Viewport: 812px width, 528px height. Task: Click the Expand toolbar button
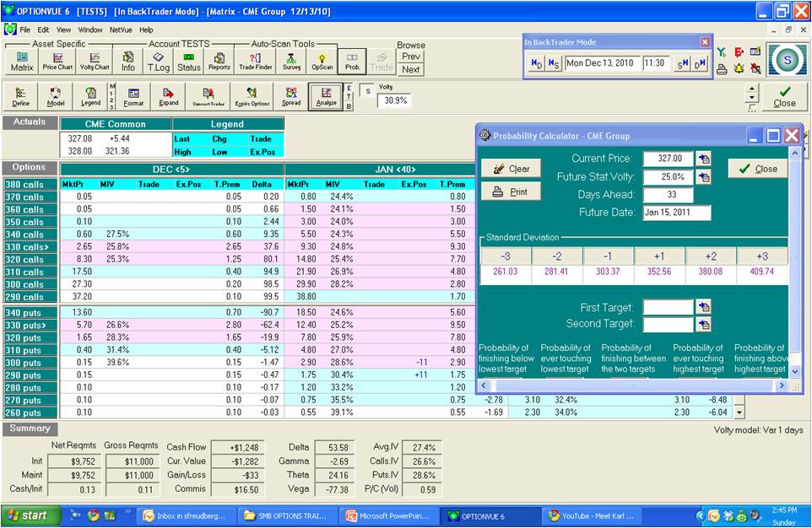click(x=168, y=97)
